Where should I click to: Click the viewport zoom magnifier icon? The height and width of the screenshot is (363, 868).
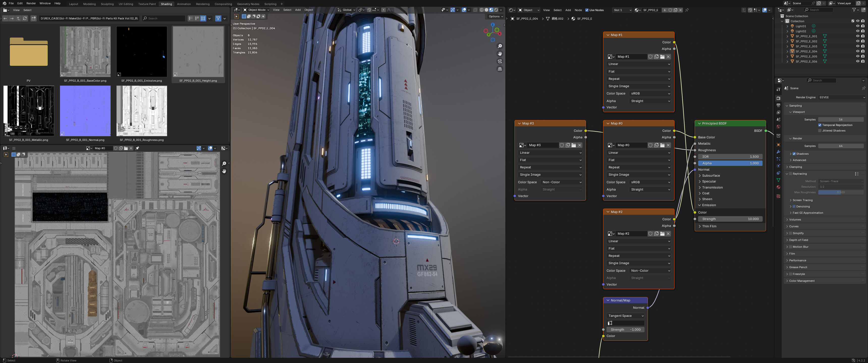tap(500, 46)
